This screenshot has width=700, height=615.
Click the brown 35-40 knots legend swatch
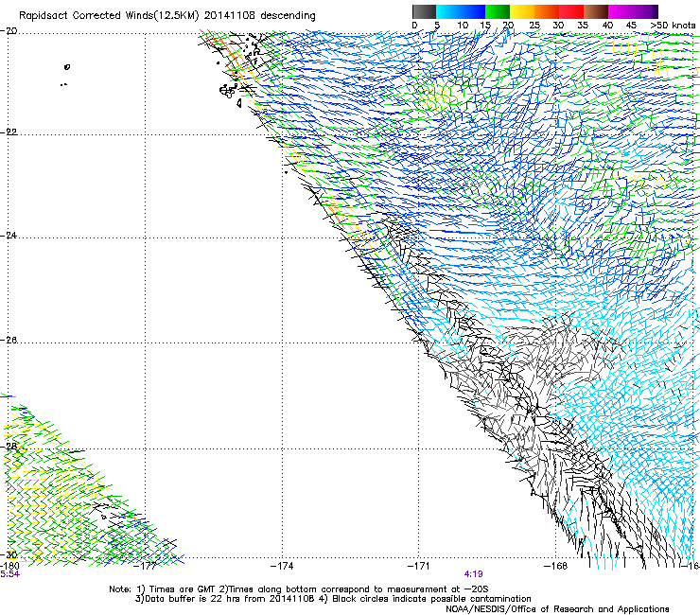point(596,11)
